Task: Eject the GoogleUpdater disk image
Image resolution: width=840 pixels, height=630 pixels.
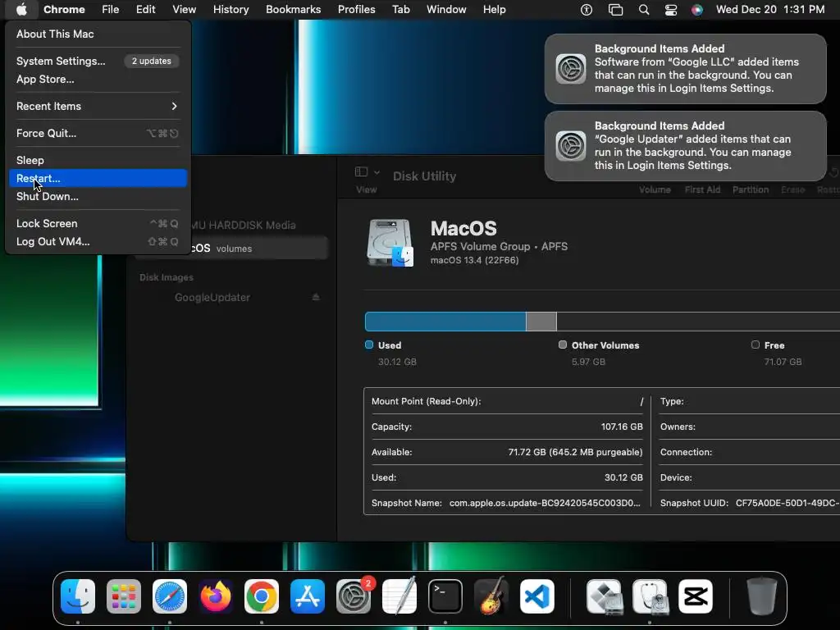Action: point(316,297)
